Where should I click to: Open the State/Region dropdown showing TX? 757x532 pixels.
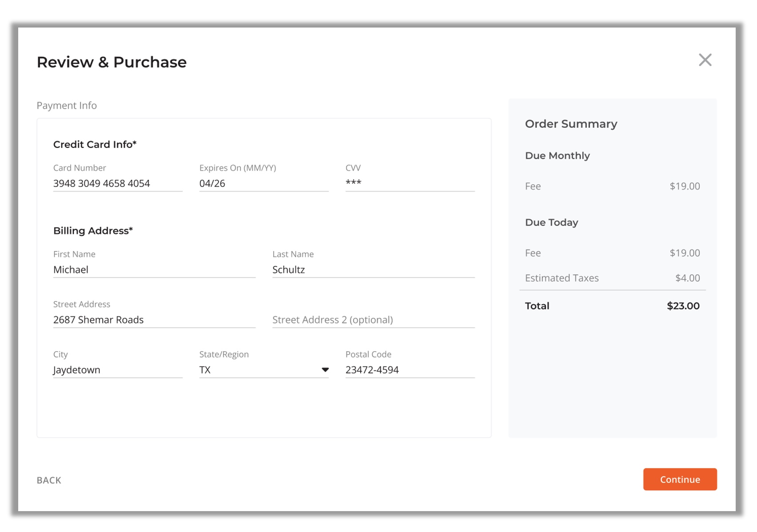(x=258, y=370)
